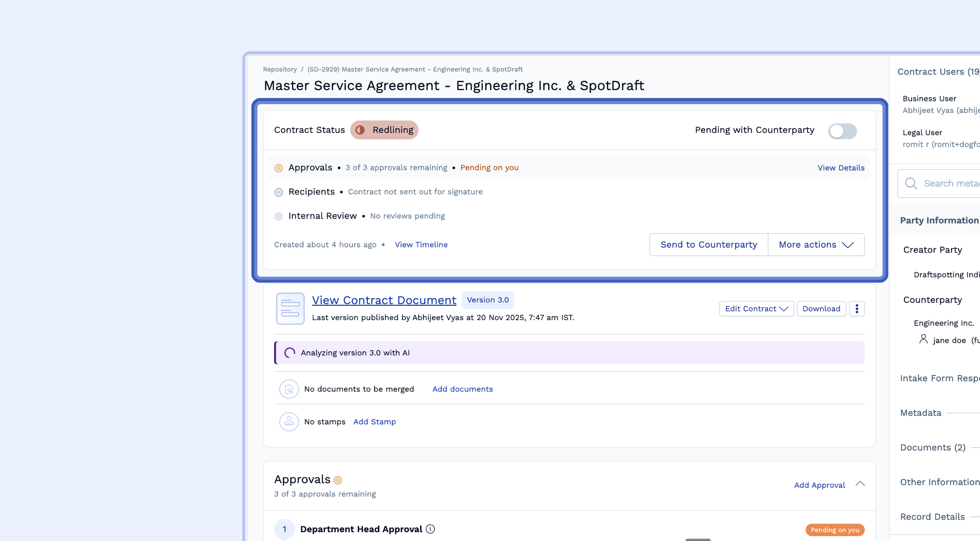Open the Documents (2) sidebar section
Screen dimensions: 980x541
(933, 447)
